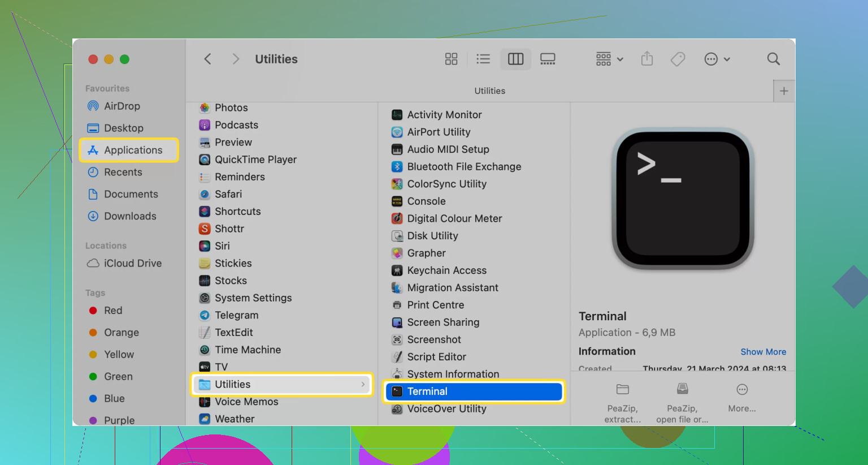The image size is (868, 465).
Task: Select Applications in the sidebar
Action: [129, 150]
